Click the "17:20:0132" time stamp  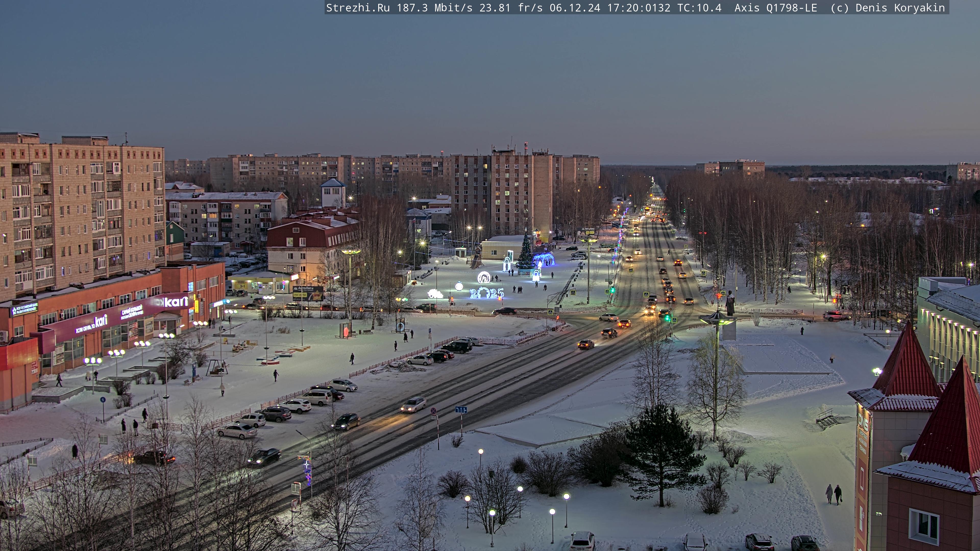coord(639,8)
